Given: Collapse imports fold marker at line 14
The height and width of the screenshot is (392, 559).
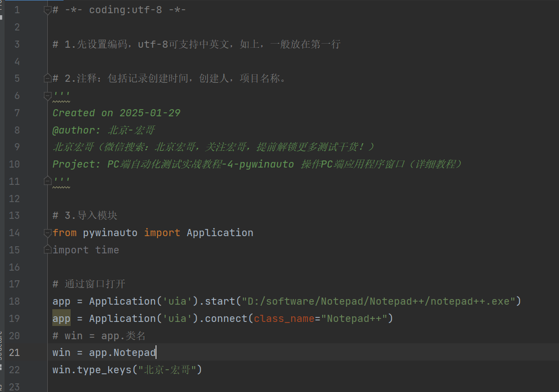Looking at the screenshot, I should pyautogui.click(x=47, y=233).
